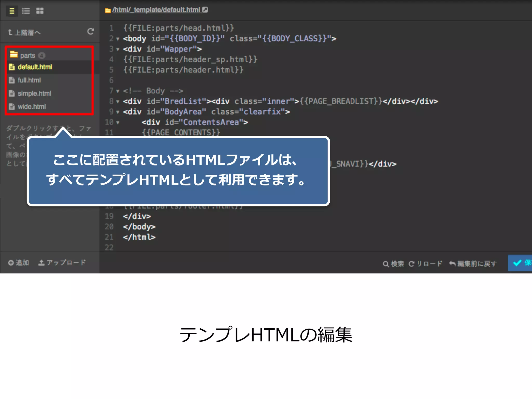Click the rename edit icon beside file path
This screenshot has width=532, height=399.
click(205, 10)
